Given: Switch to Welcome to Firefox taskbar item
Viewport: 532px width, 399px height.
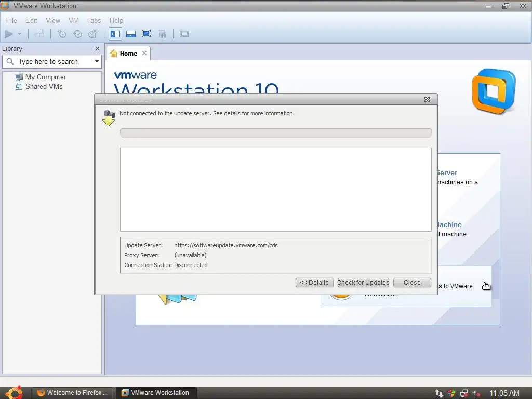Looking at the screenshot, I should (72, 393).
